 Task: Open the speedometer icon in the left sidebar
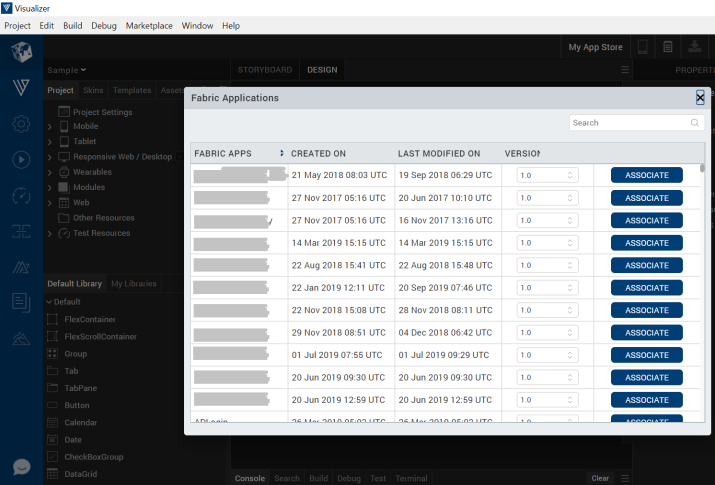click(21, 196)
